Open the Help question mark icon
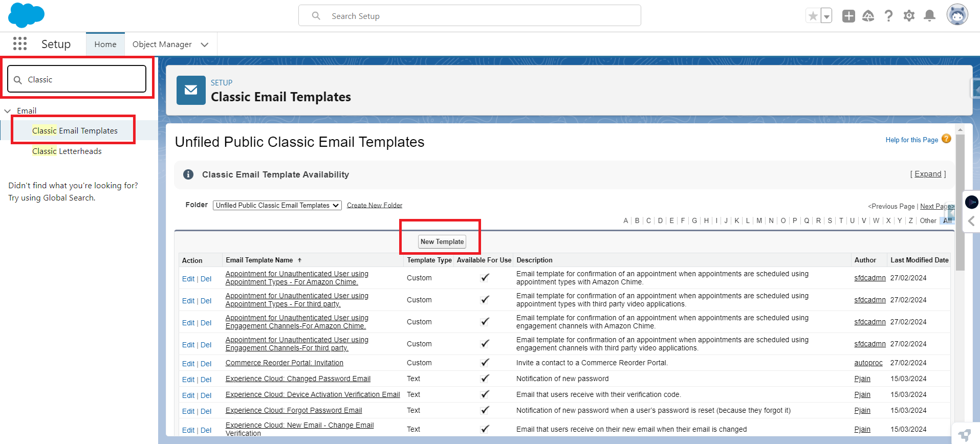 click(889, 16)
